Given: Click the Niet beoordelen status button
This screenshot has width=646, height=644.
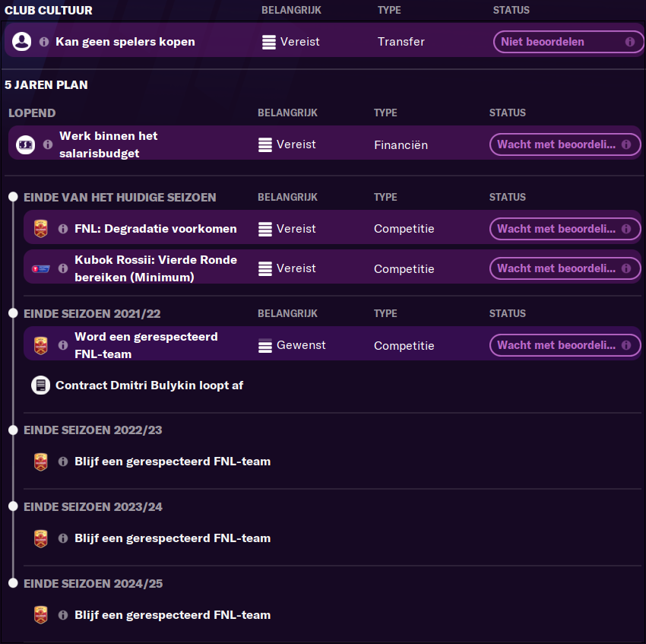Looking at the screenshot, I should point(568,42).
